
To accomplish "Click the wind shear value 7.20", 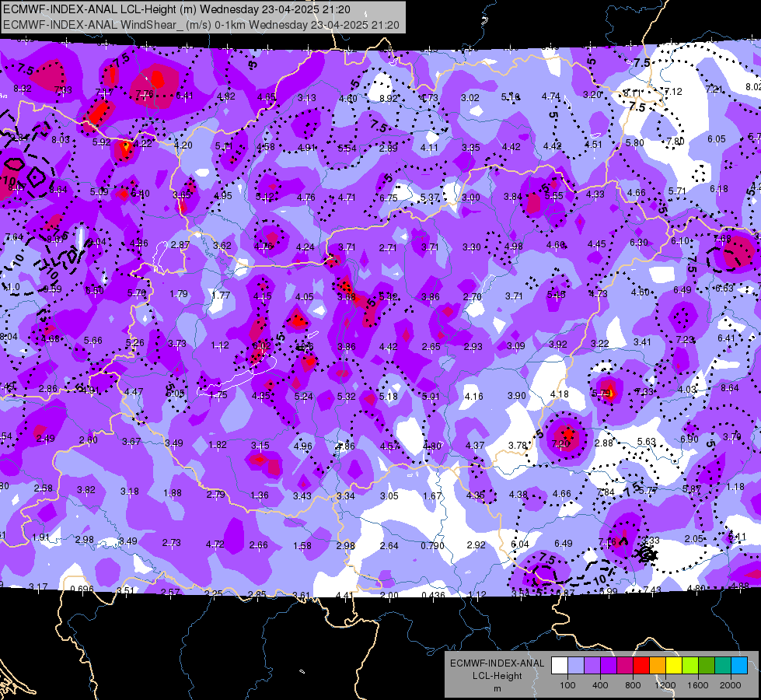I will point(561,443).
